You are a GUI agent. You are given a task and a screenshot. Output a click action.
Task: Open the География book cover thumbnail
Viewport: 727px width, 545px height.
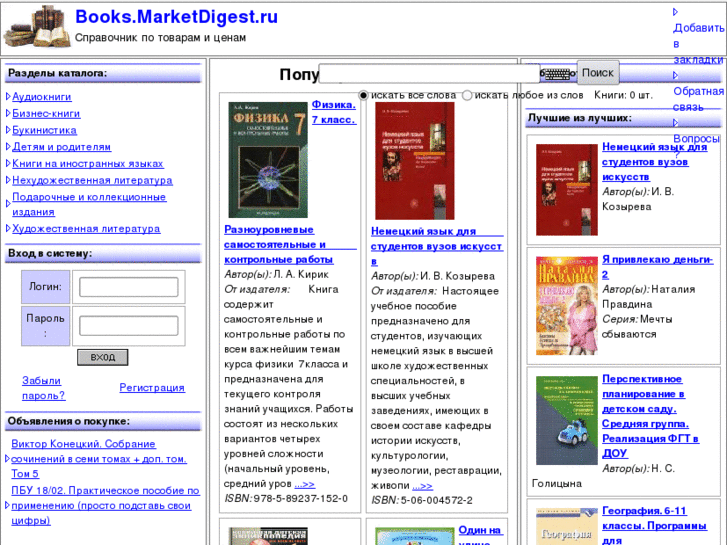pyautogui.click(x=567, y=526)
